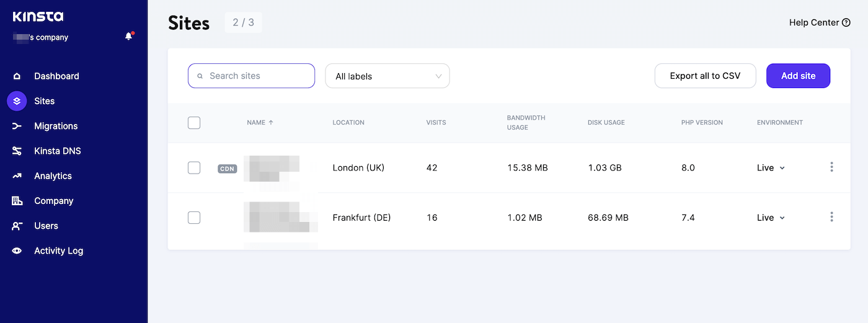Click the Activity Log eye icon
868x323 pixels.
point(17,250)
